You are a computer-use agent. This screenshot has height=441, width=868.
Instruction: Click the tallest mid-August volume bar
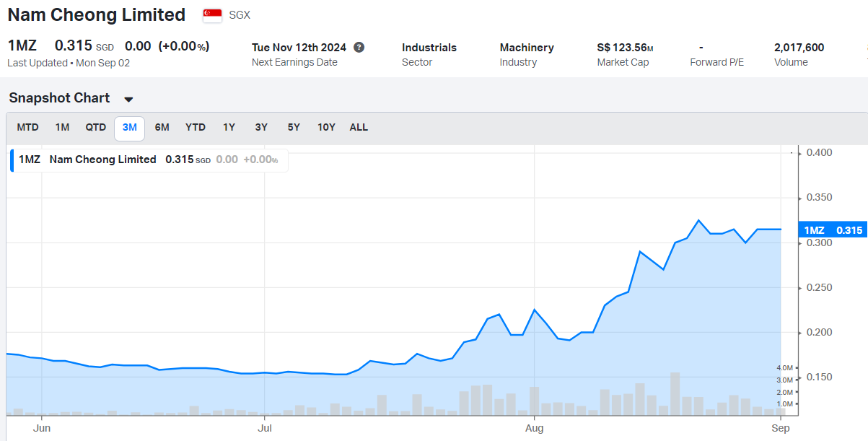[x=675, y=393]
